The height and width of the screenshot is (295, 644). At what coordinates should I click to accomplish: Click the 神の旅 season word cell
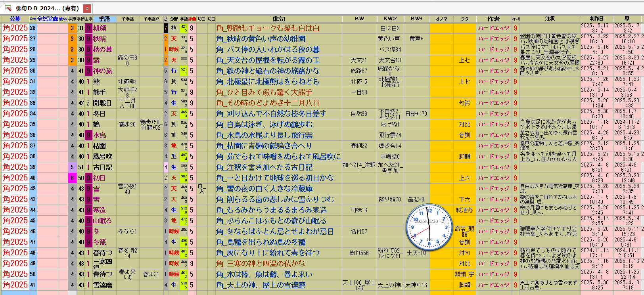point(103,71)
